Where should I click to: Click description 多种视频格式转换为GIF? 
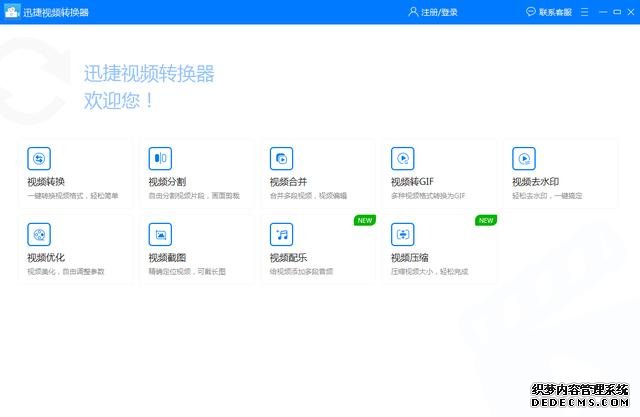(x=428, y=196)
